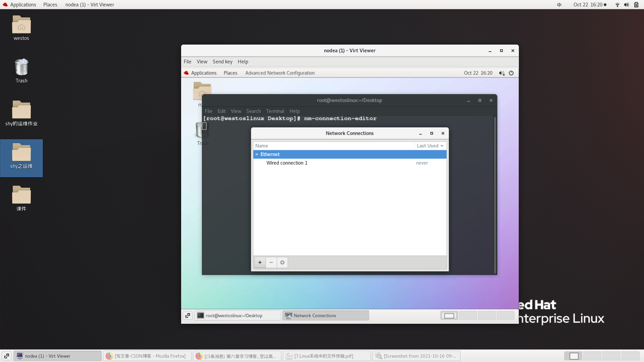Switch to 7.Linux系统中的文件传输.pdf taskbar item

pyautogui.click(x=327, y=356)
